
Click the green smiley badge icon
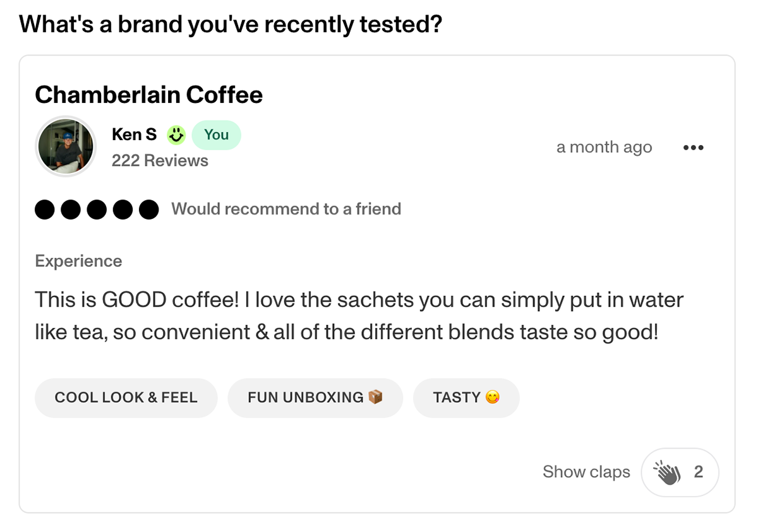(x=176, y=134)
